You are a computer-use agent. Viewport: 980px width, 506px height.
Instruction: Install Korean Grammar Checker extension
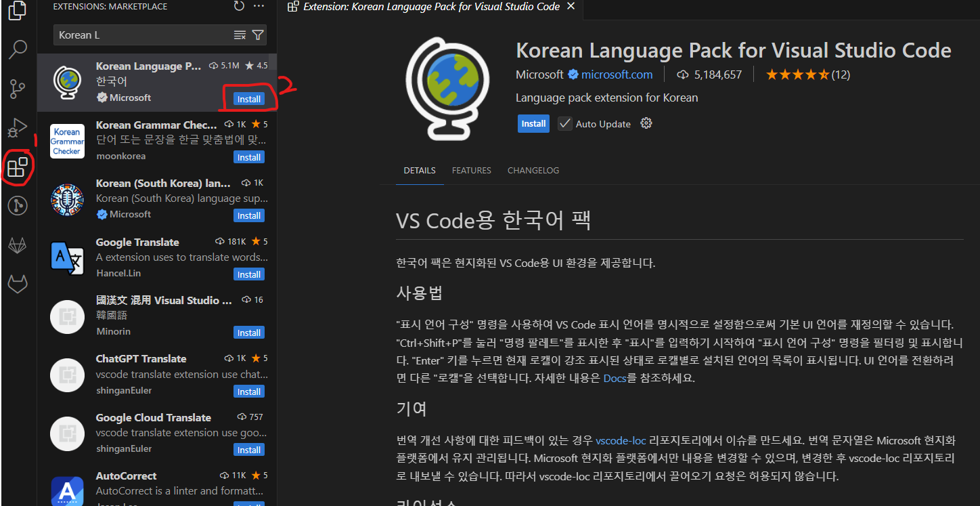249,157
